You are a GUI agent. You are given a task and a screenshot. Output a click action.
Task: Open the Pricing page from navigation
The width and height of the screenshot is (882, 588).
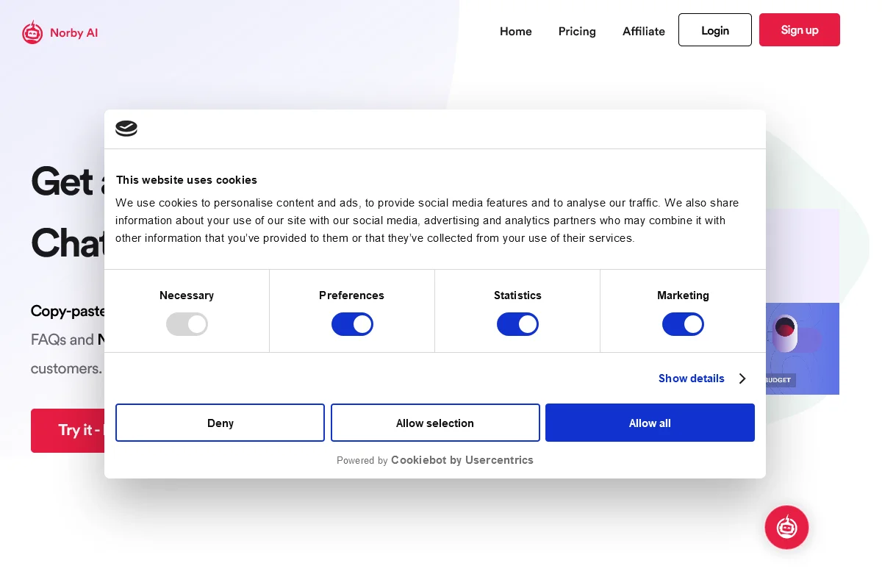tap(577, 31)
